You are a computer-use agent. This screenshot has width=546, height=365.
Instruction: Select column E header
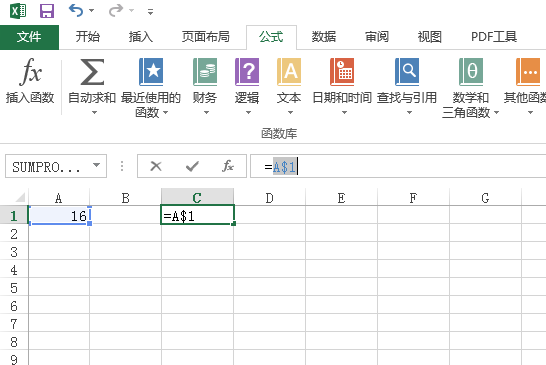pyautogui.click(x=342, y=198)
